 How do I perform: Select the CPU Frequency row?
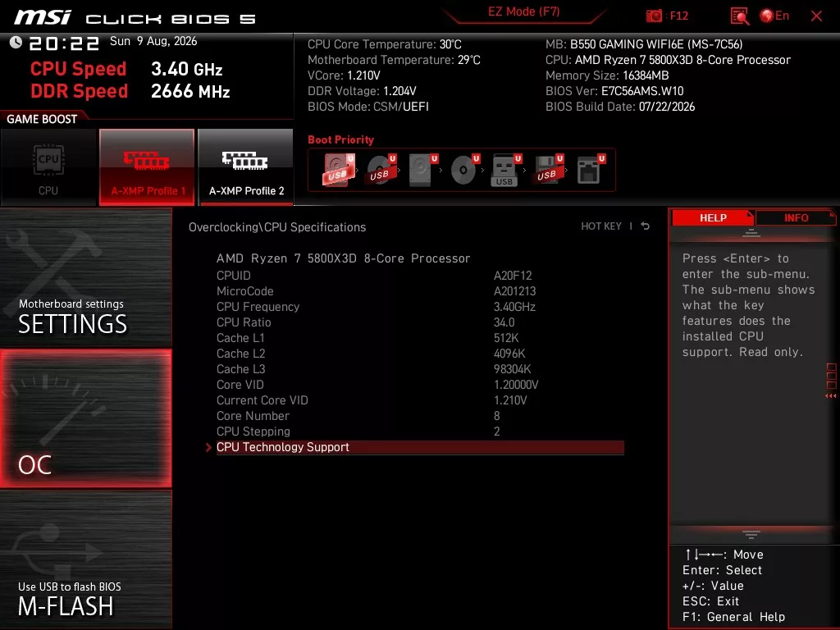pyautogui.click(x=420, y=307)
